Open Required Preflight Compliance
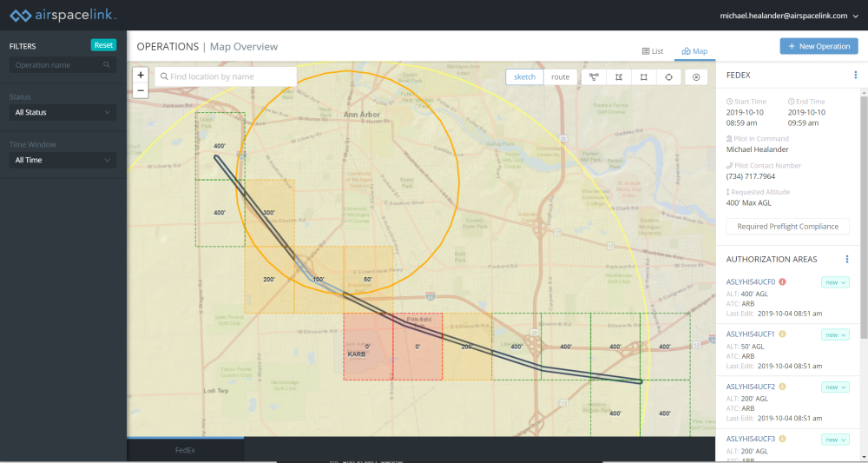Viewport: 868px width, 463px height. coord(788,226)
